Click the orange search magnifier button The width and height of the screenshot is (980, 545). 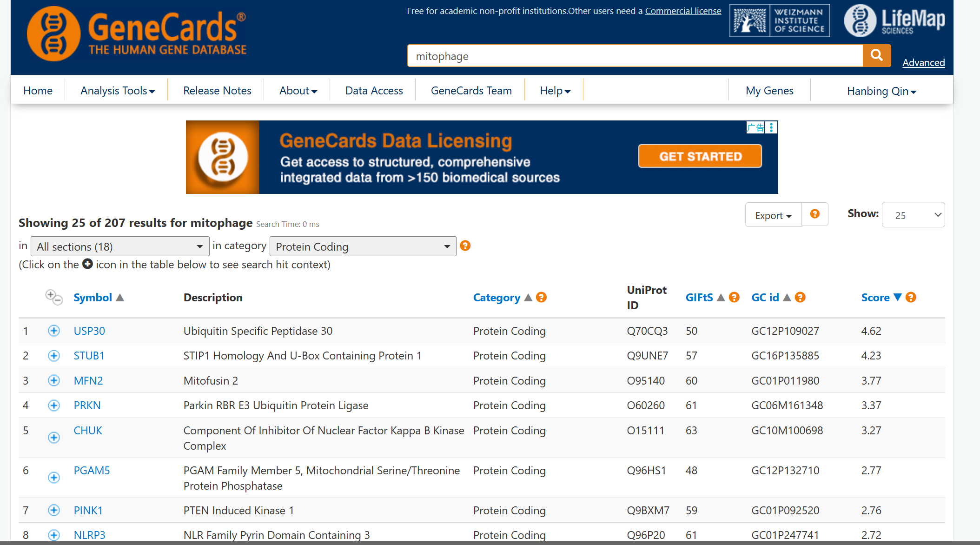tap(876, 56)
